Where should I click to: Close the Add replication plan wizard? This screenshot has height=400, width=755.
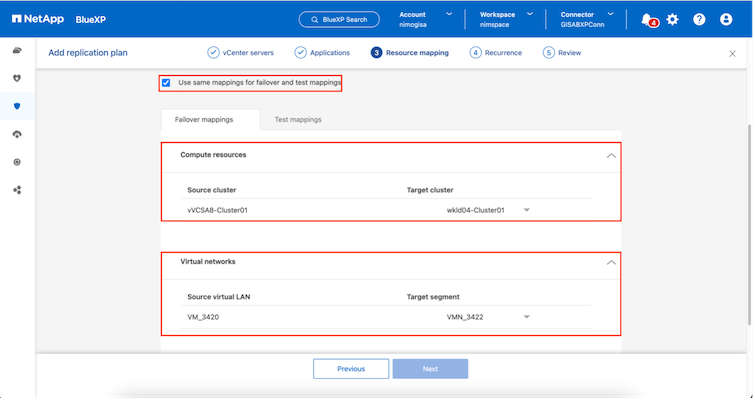(732, 53)
